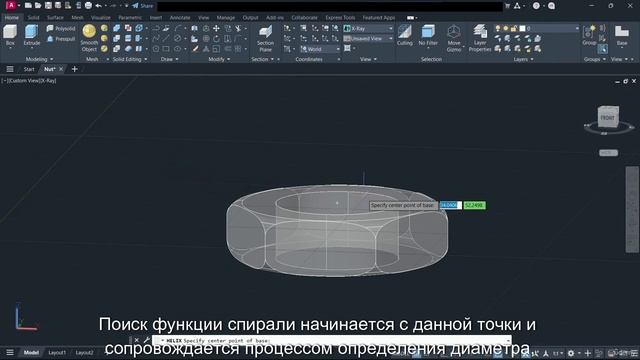Screen dimensions: 640x360
Task: Click the ViewCube FRONT face
Action: [608, 117]
